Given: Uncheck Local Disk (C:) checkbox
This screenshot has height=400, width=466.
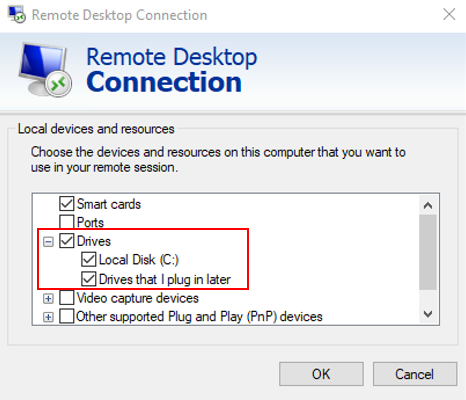Looking at the screenshot, I should tap(89, 259).
